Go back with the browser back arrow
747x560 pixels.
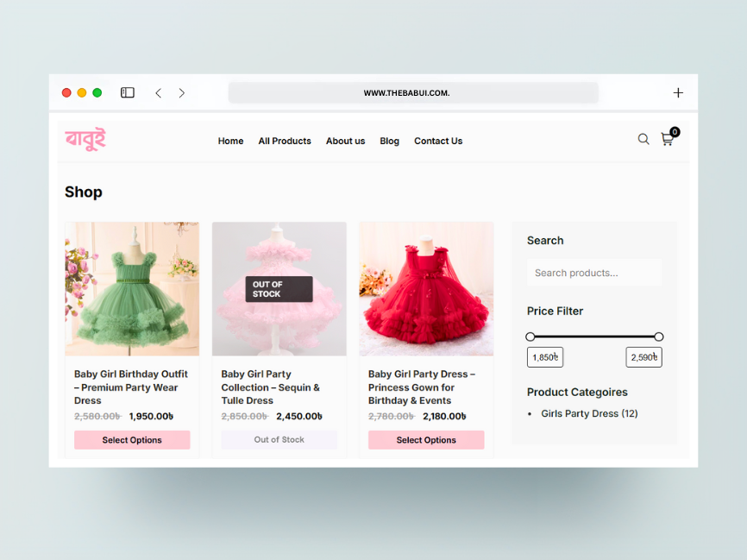159,93
